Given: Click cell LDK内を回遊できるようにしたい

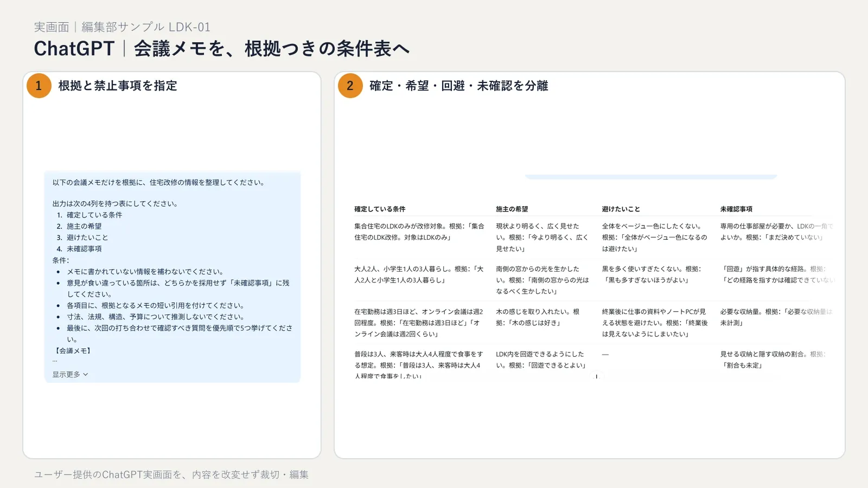Looking at the screenshot, I should (x=541, y=359).
